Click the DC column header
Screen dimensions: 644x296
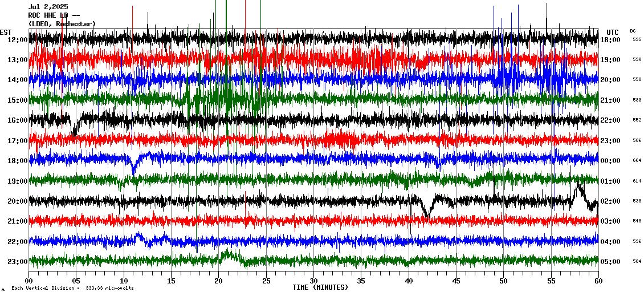[x=633, y=31]
